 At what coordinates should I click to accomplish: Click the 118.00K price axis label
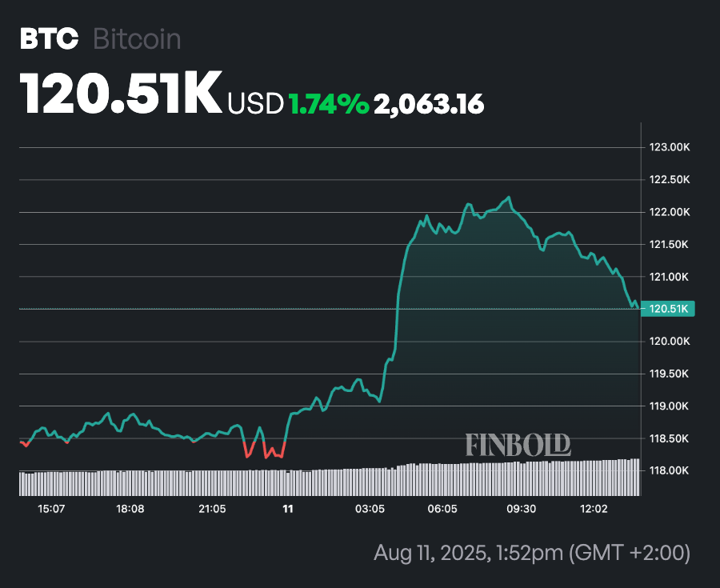pyautogui.click(x=670, y=470)
